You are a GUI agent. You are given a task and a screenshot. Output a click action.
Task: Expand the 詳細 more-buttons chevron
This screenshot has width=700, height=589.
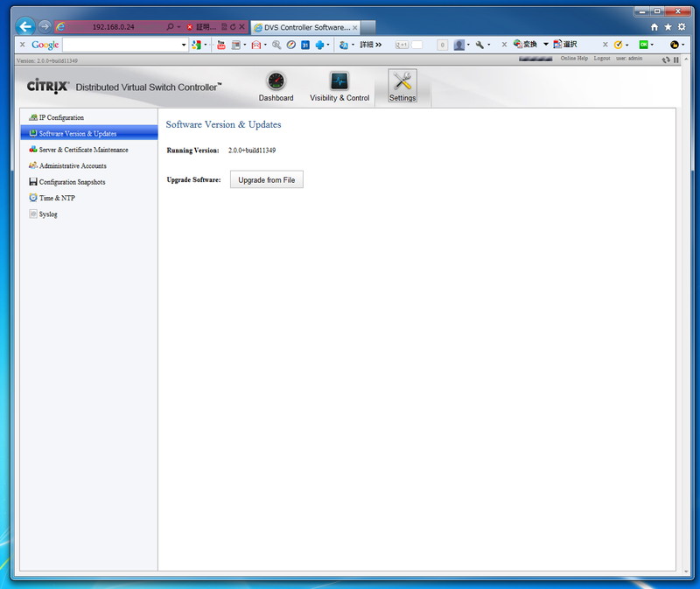coord(379,45)
